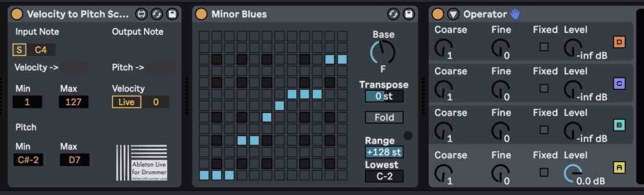
Task: Collapse Operator with the triangle button
Action: pos(453,14)
